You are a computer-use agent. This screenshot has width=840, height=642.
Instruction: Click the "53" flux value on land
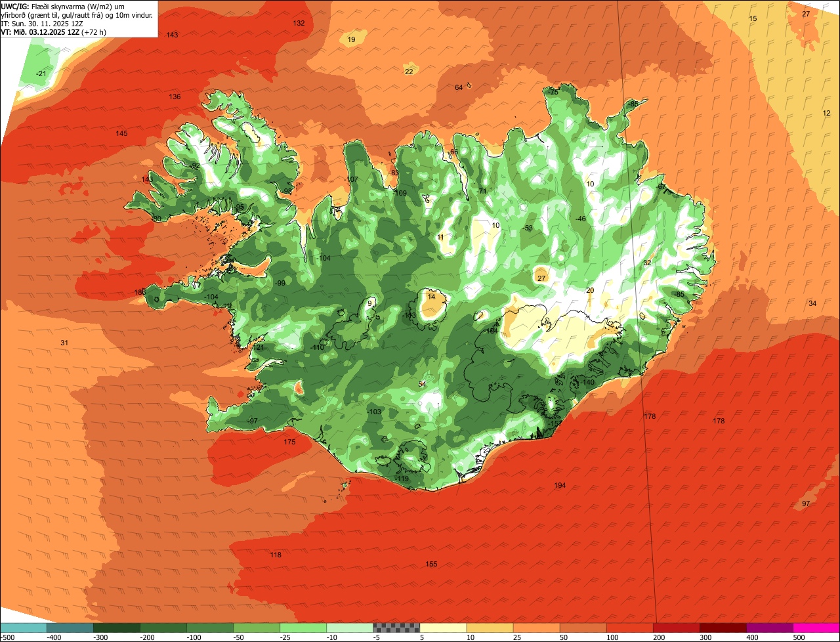pos(529,228)
